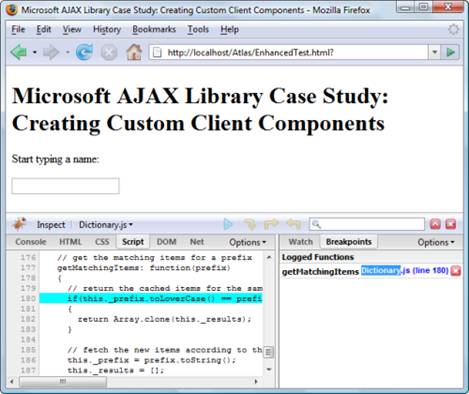Screen dimensions: 469x394
Task: Switch to the CSS tab
Action: pyautogui.click(x=102, y=242)
